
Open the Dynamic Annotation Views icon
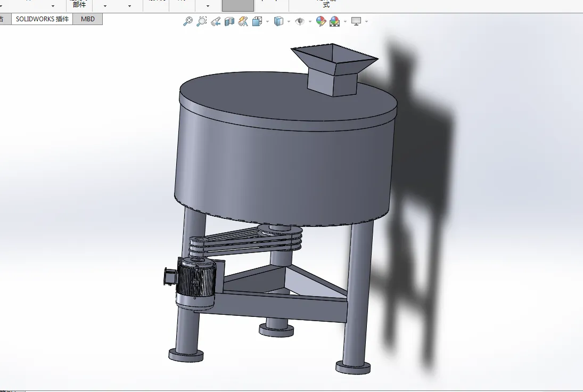tap(243, 22)
